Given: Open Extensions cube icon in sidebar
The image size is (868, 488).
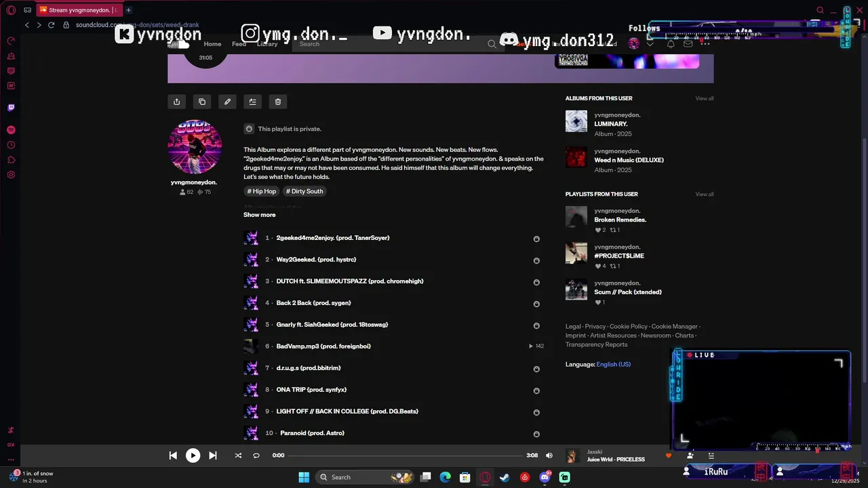Looking at the screenshot, I should (x=11, y=160).
